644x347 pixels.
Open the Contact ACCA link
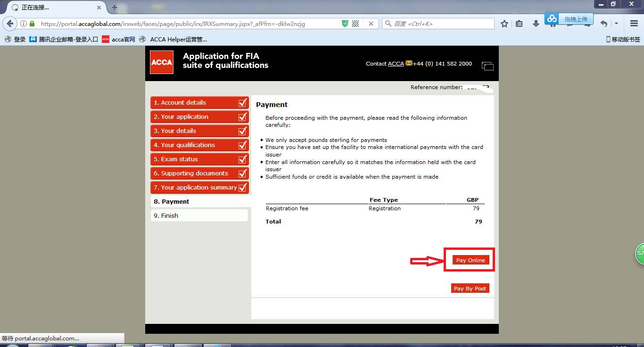(x=396, y=64)
